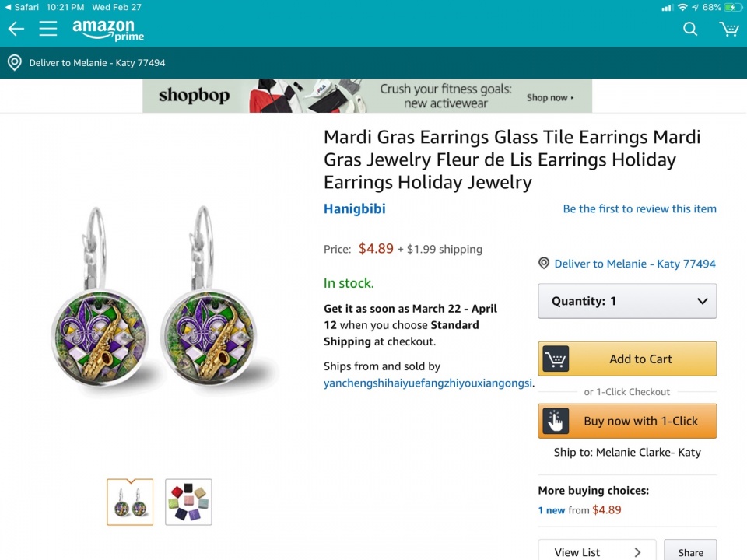Open the Amazon Prime logo home
The height and width of the screenshot is (560, 747).
click(108, 30)
